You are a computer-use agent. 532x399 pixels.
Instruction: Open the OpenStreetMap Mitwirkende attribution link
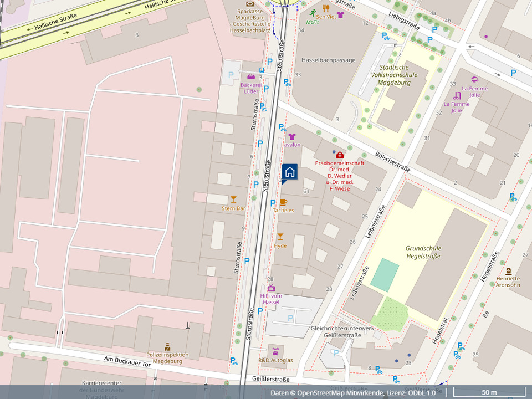click(340, 393)
